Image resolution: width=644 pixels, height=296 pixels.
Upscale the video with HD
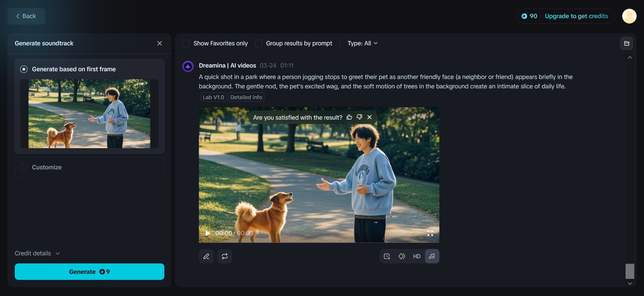pyautogui.click(x=417, y=256)
